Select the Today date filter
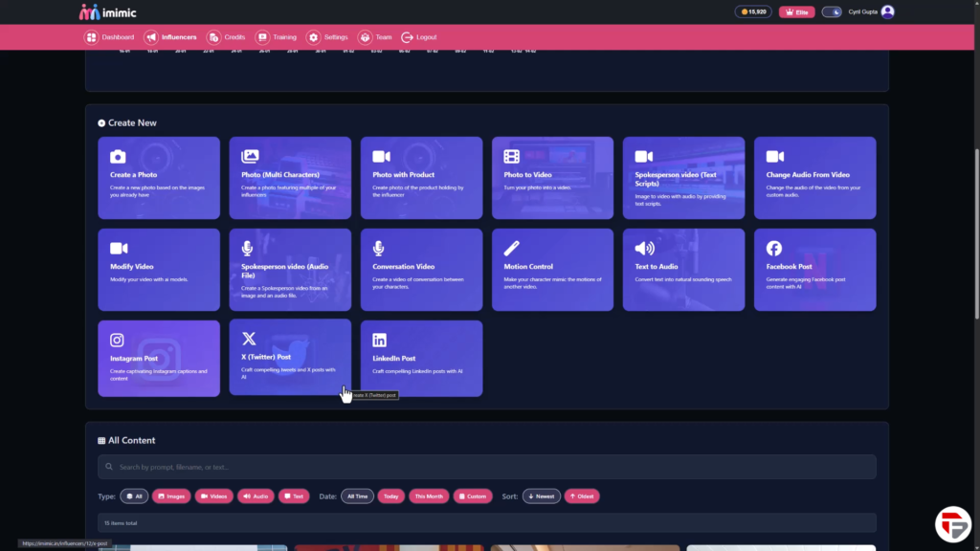The width and height of the screenshot is (980, 551). pyautogui.click(x=390, y=496)
